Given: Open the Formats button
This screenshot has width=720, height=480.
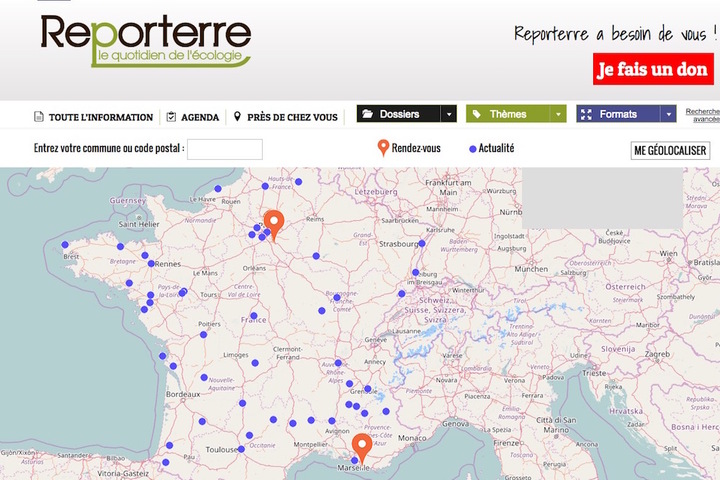Looking at the screenshot, I should (x=618, y=114).
